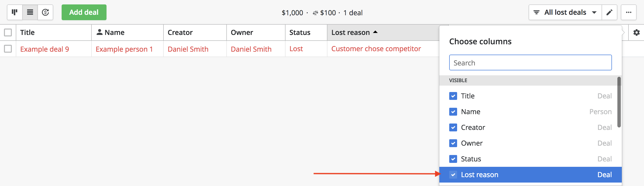Click the green Add deal button
The width and height of the screenshot is (644, 186).
84,12
